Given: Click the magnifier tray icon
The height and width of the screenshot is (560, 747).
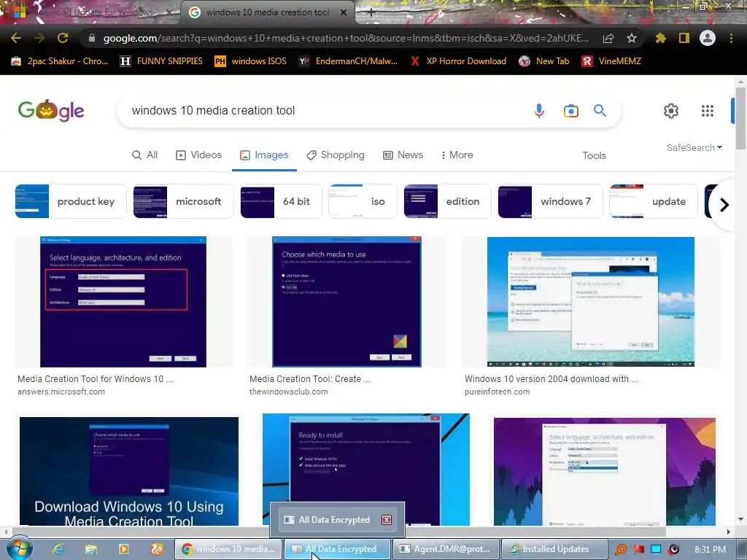Looking at the screenshot, I should click(621, 549).
